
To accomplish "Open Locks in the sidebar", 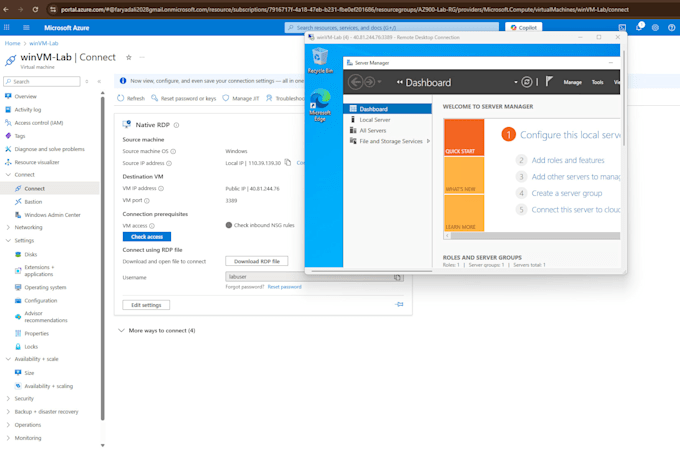I will coord(31,346).
